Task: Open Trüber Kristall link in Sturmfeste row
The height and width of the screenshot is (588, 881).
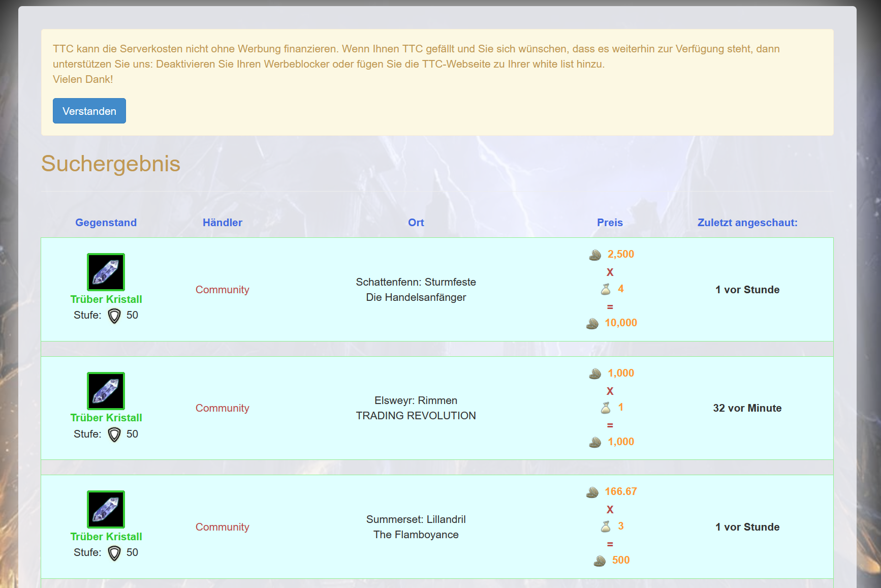Action: (x=106, y=299)
